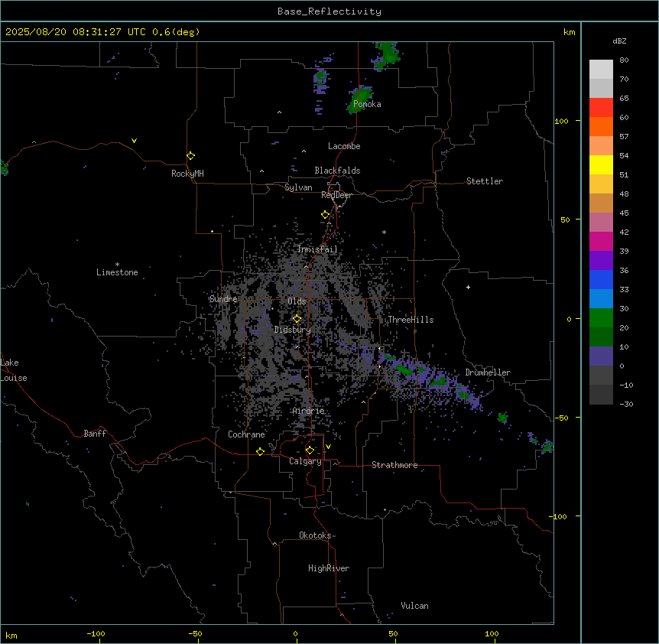Select the Drumheller label
The height and width of the screenshot is (644, 659).
pos(488,372)
